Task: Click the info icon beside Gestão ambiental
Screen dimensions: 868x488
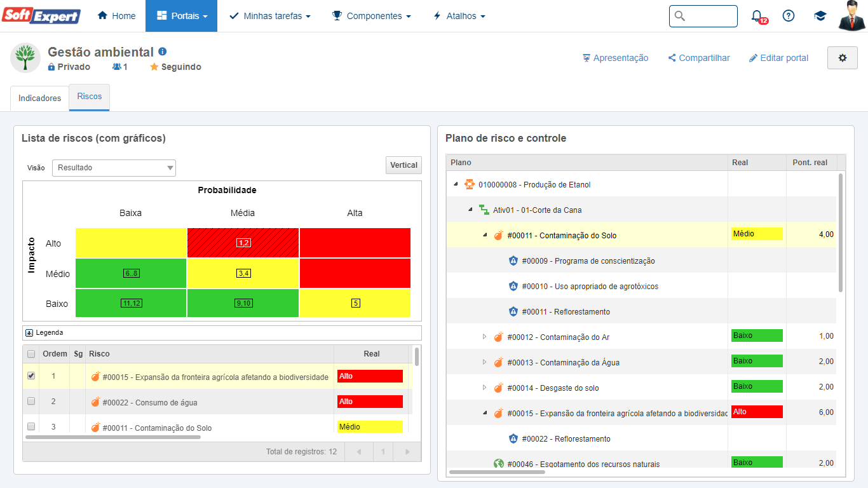Action: pos(163,51)
